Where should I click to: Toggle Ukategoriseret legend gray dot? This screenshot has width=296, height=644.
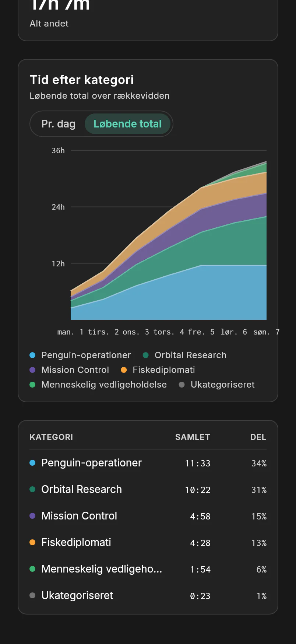click(x=182, y=385)
